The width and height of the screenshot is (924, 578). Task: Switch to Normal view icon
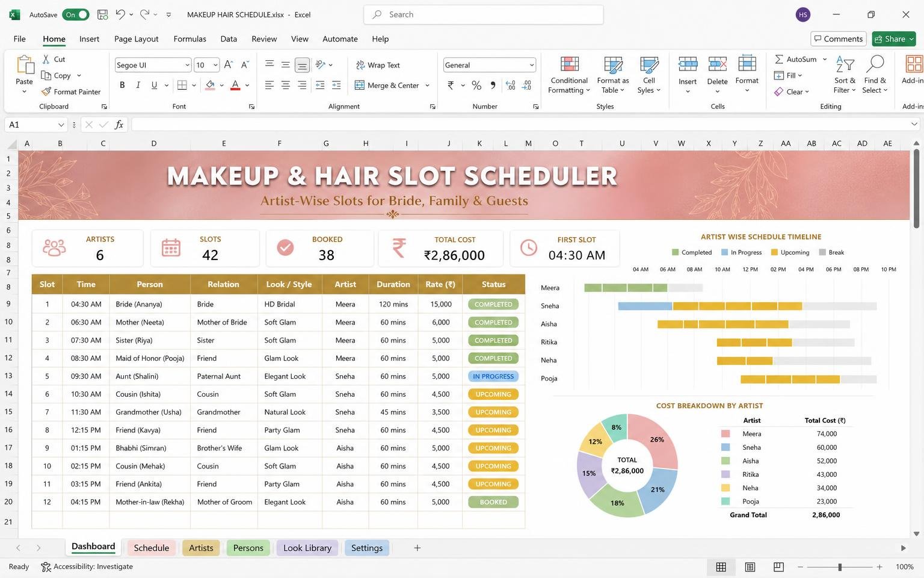coord(721,567)
